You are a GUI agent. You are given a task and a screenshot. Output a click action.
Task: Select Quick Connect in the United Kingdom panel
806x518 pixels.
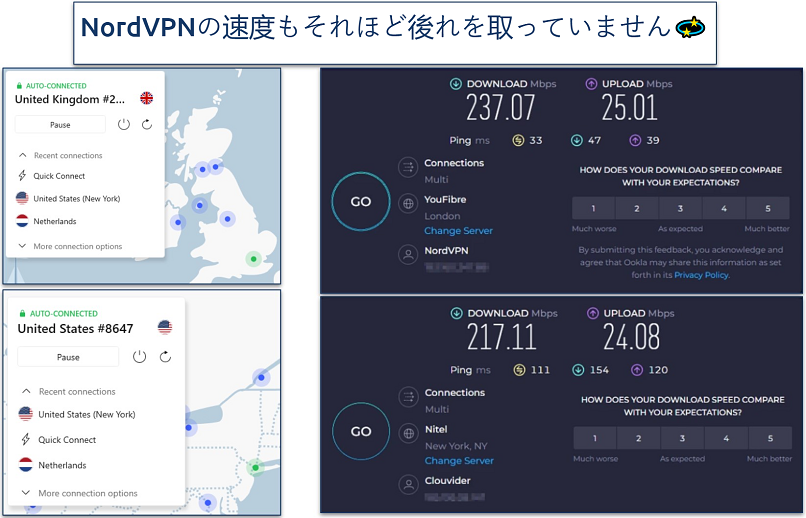pos(59,176)
